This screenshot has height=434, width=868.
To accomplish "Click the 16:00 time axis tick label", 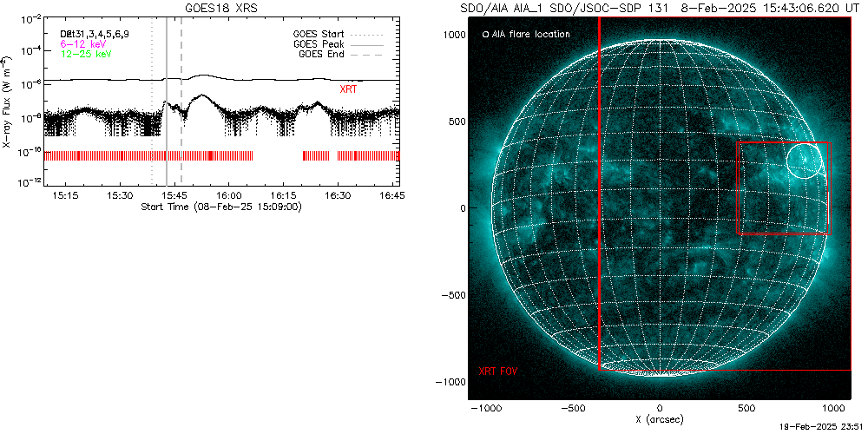I will [229, 195].
